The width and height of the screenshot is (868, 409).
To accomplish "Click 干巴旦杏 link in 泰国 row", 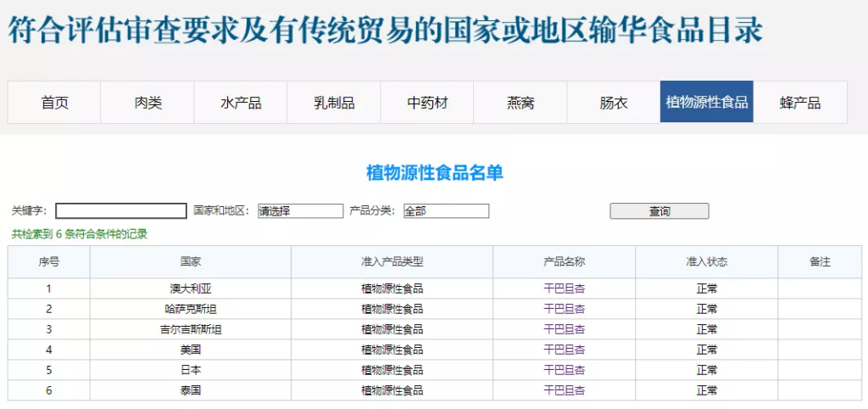I will (564, 390).
